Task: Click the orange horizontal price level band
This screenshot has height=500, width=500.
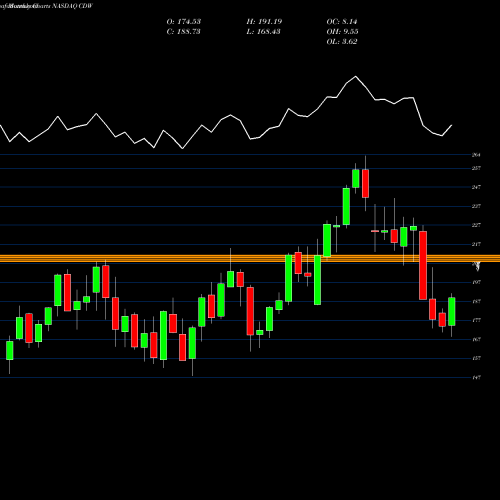Action: [x=250, y=259]
